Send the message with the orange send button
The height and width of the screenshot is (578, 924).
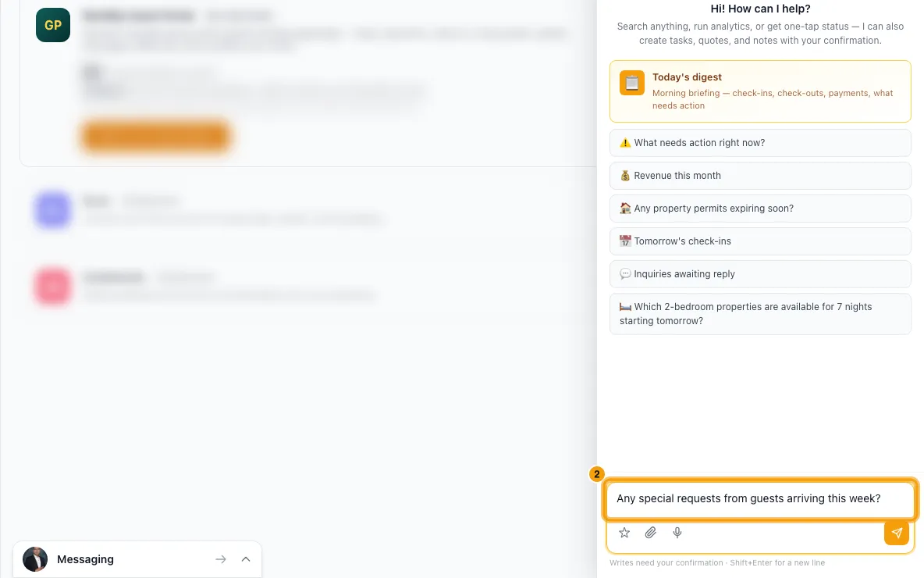(x=897, y=533)
